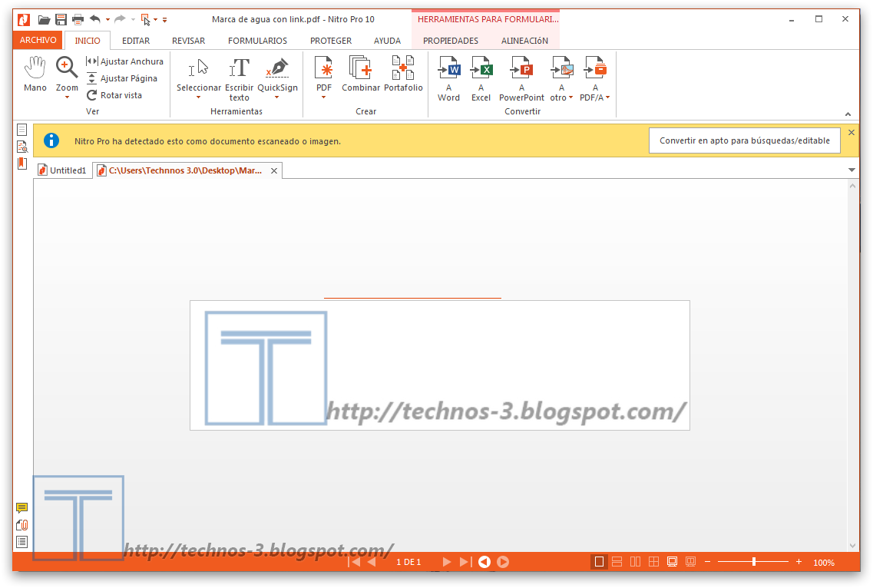Click Ajustar Anchura fit width

(124, 61)
